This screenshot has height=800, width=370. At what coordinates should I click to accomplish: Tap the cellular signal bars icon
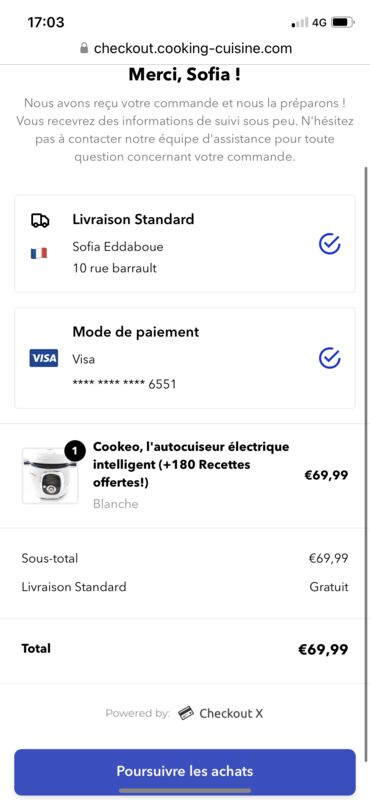300,22
